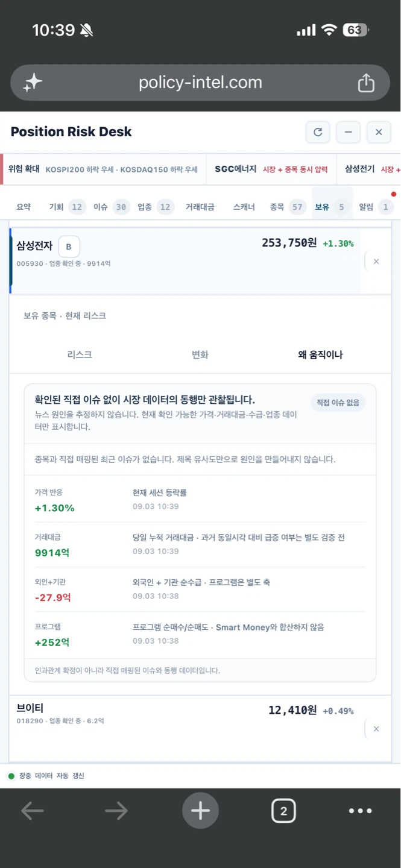401x868 pixels.
Task: Click the B grade badge next to 삼성전자
Action: (x=69, y=247)
